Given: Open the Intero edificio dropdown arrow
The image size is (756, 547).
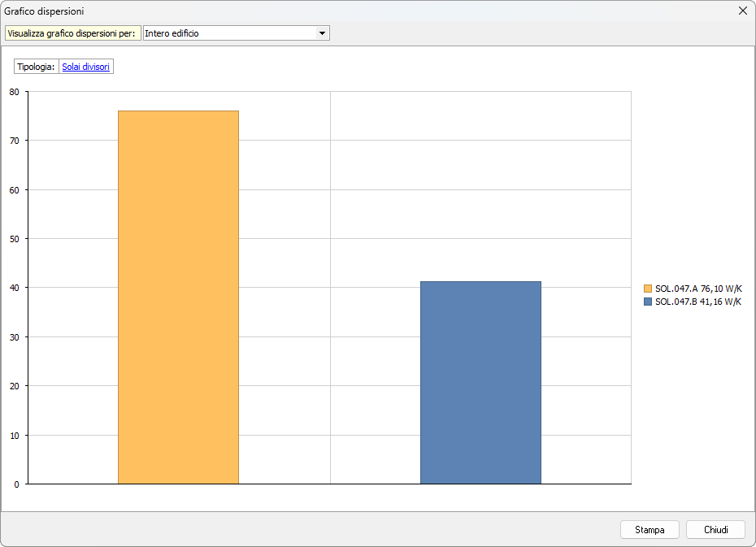Looking at the screenshot, I should 322,33.
